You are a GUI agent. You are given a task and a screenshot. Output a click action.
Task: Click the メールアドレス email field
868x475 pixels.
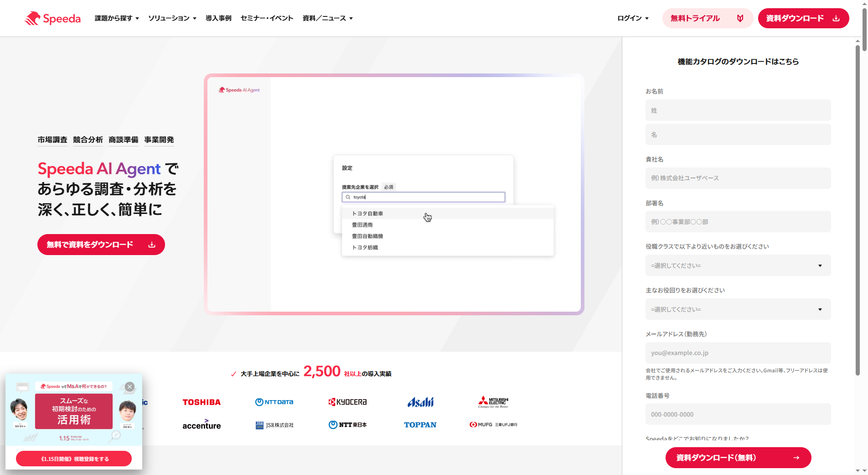point(738,353)
